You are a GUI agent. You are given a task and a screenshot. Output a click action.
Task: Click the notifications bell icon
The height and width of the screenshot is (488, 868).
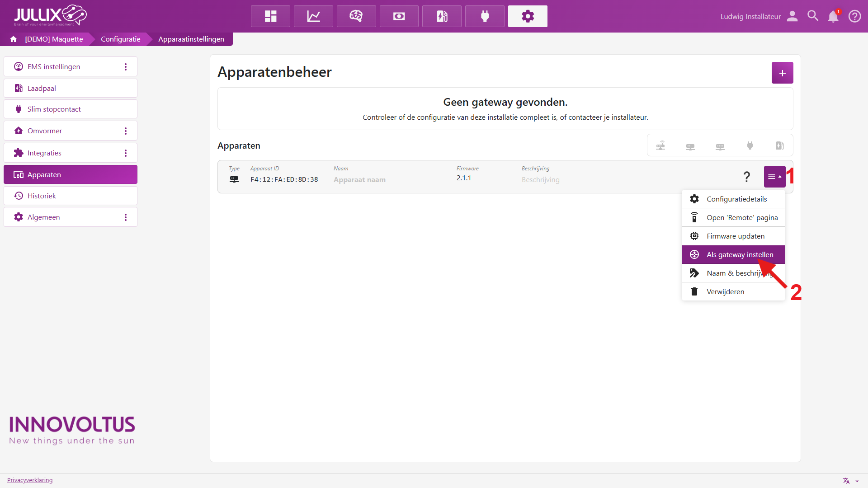click(833, 17)
